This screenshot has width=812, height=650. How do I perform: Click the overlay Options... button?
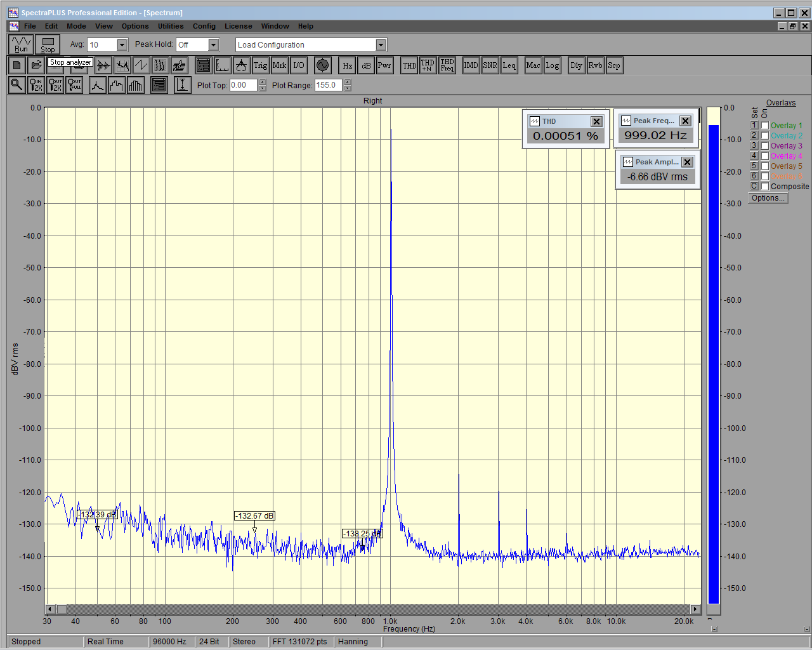pyautogui.click(x=768, y=198)
